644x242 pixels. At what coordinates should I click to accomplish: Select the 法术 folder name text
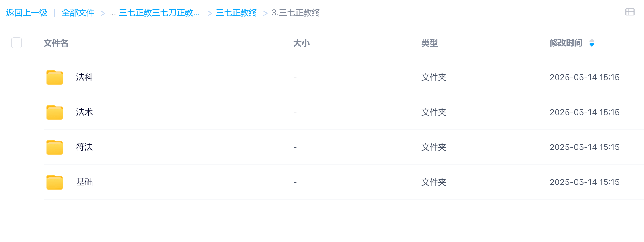84,112
